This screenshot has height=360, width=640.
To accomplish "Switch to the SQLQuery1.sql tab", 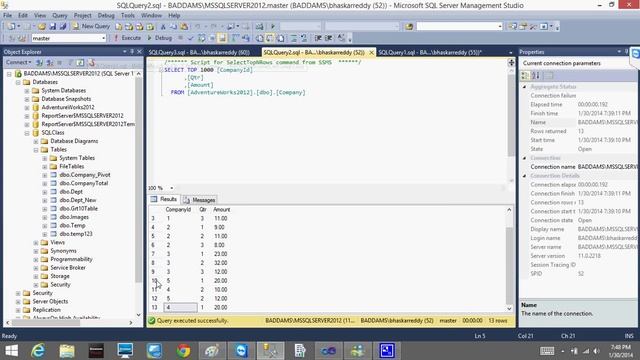I will click(x=430, y=52).
